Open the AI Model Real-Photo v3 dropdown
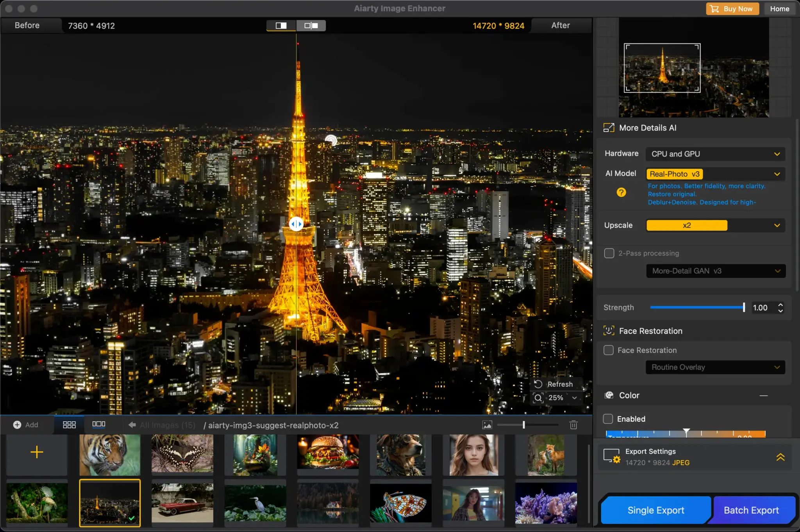 [715, 174]
